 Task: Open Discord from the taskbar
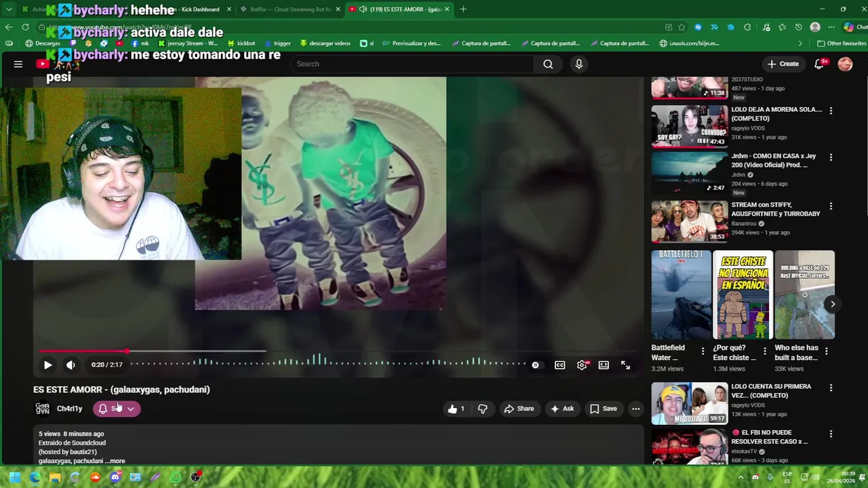click(115, 477)
